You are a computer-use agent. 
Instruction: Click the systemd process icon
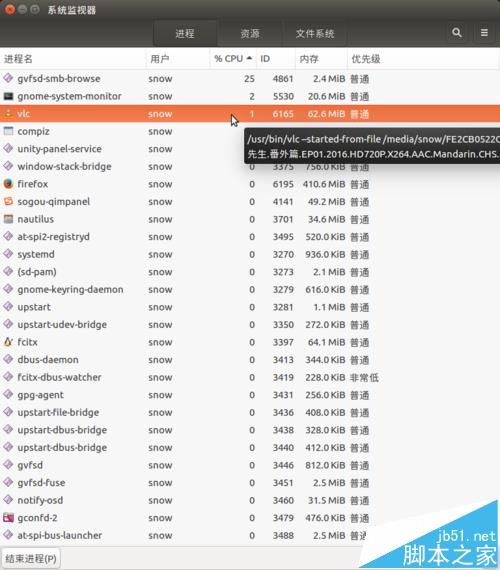click(8, 254)
